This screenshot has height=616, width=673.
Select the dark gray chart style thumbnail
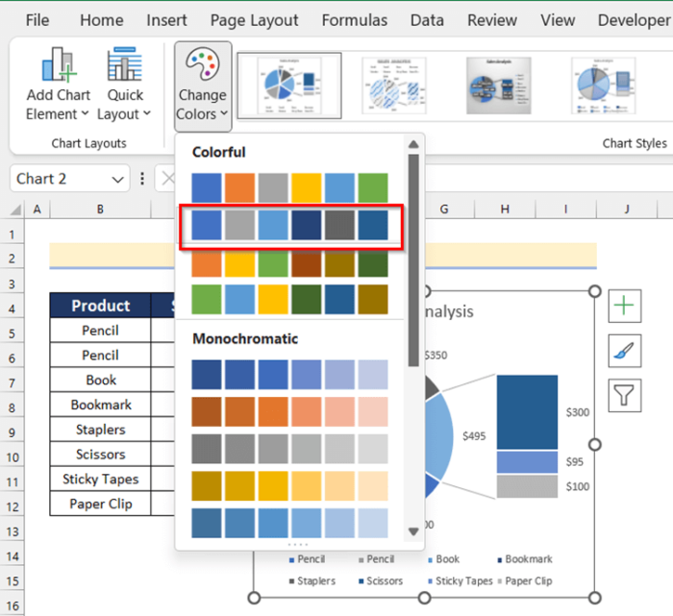tap(499, 86)
